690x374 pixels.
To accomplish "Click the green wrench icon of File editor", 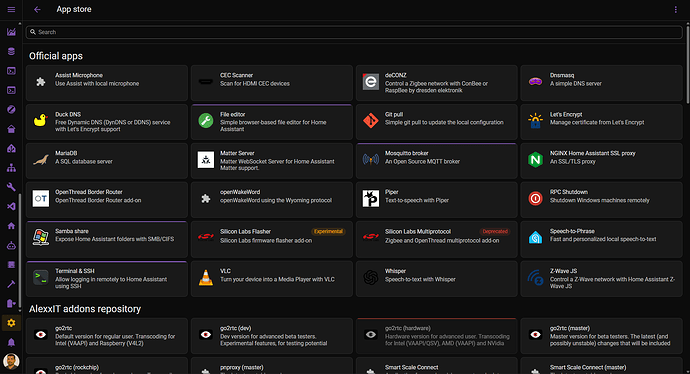I will (x=206, y=121).
